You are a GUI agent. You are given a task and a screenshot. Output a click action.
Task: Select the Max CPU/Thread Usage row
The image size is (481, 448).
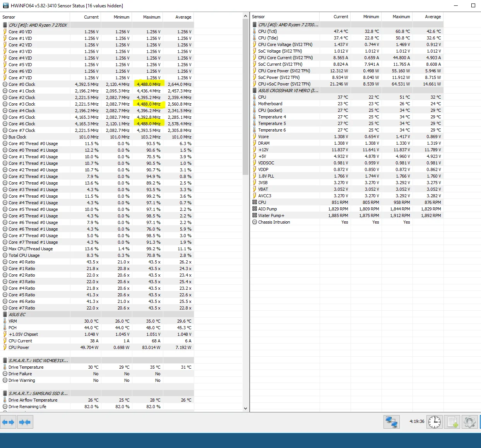pos(97,249)
